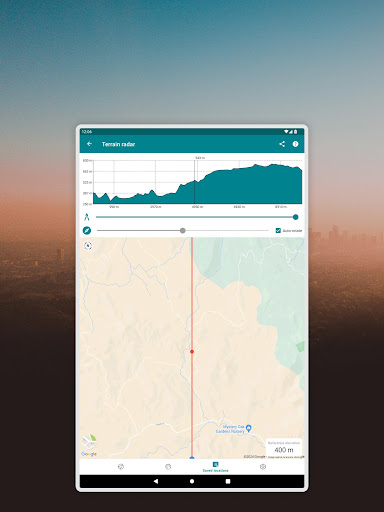The image size is (384, 512).
Task: Toggle the Auto rotate checkbox
Action: pos(278,230)
